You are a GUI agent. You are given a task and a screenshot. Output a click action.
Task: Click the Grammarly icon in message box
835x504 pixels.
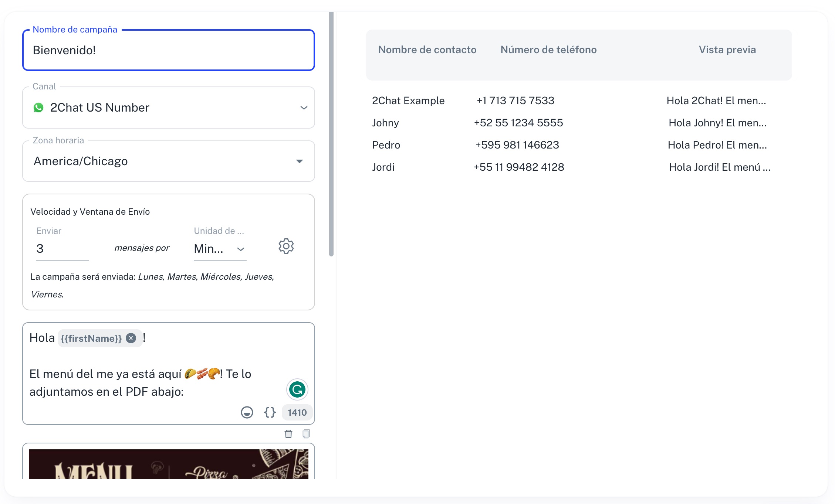[x=297, y=389]
